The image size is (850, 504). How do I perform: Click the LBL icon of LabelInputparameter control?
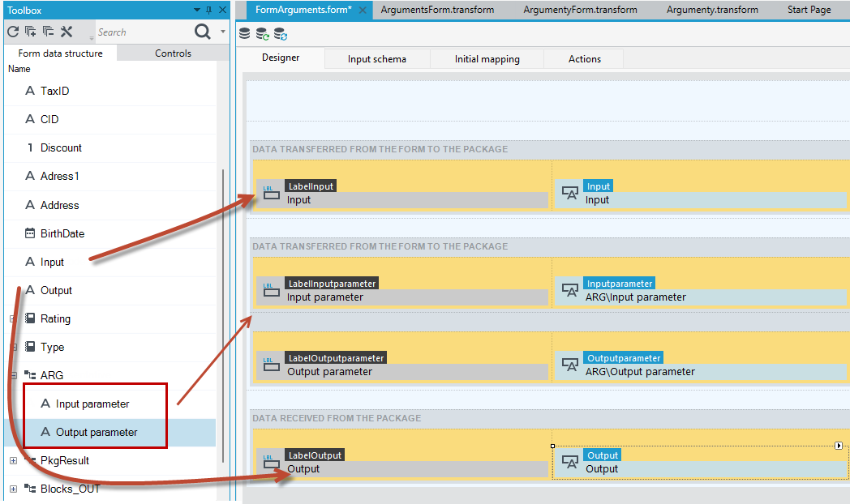click(271, 290)
